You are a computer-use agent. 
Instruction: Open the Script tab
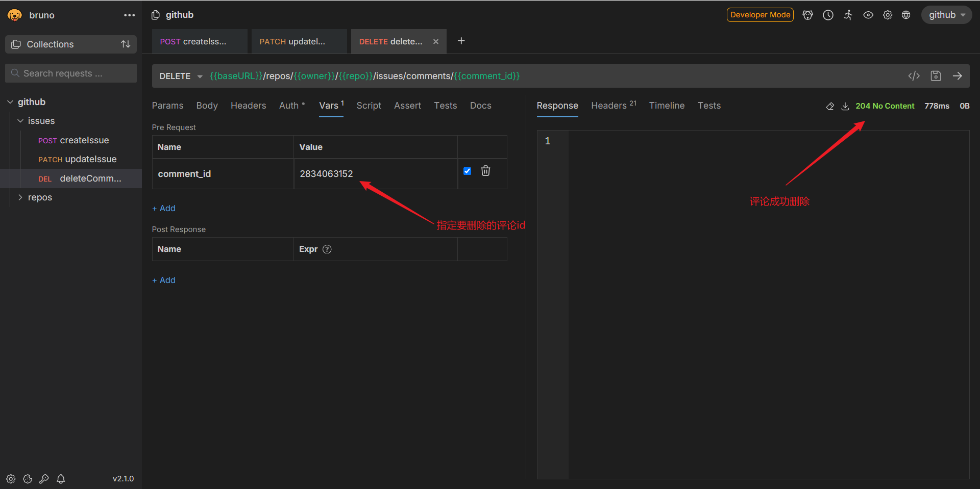coord(369,106)
